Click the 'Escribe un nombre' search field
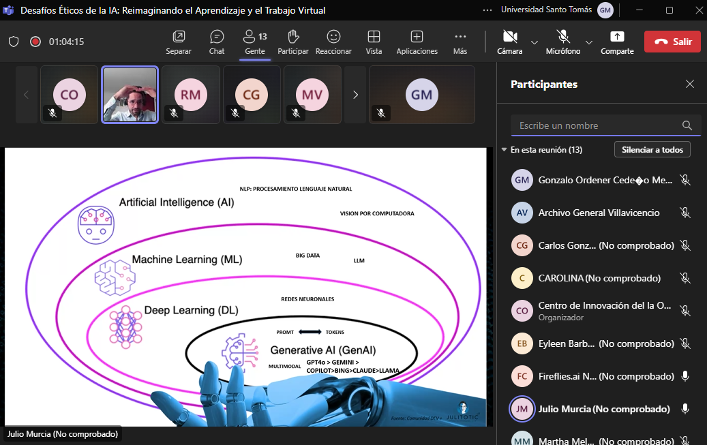The width and height of the screenshot is (708, 445). coord(595,126)
